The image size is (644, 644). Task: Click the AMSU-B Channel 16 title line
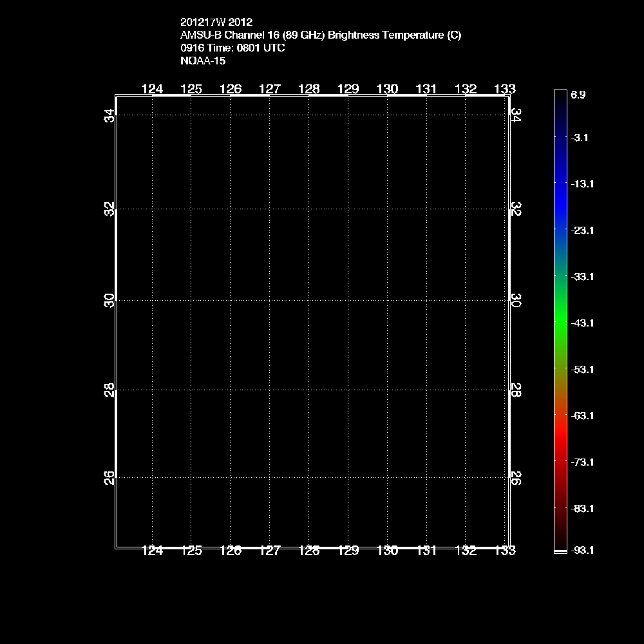[x=321, y=35]
